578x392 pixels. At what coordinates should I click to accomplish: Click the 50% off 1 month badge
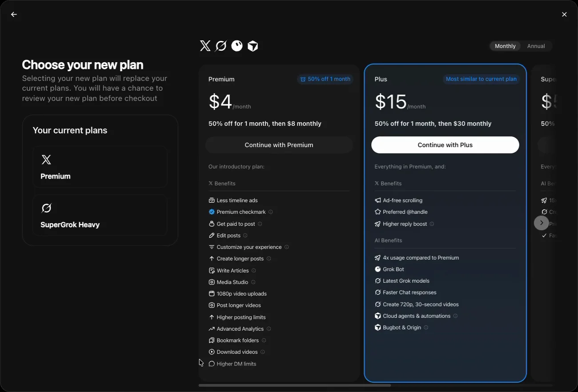(x=325, y=79)
